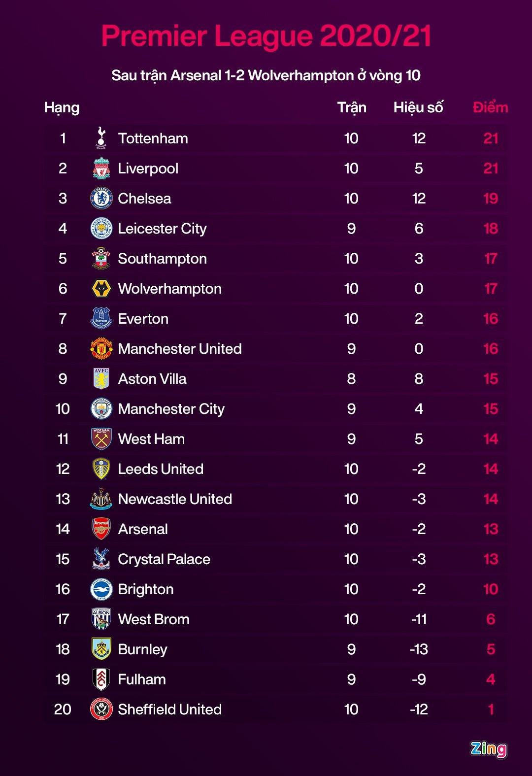532x776 pixels.
Task: Click the Manchester United crest
Action: point(101,349)
